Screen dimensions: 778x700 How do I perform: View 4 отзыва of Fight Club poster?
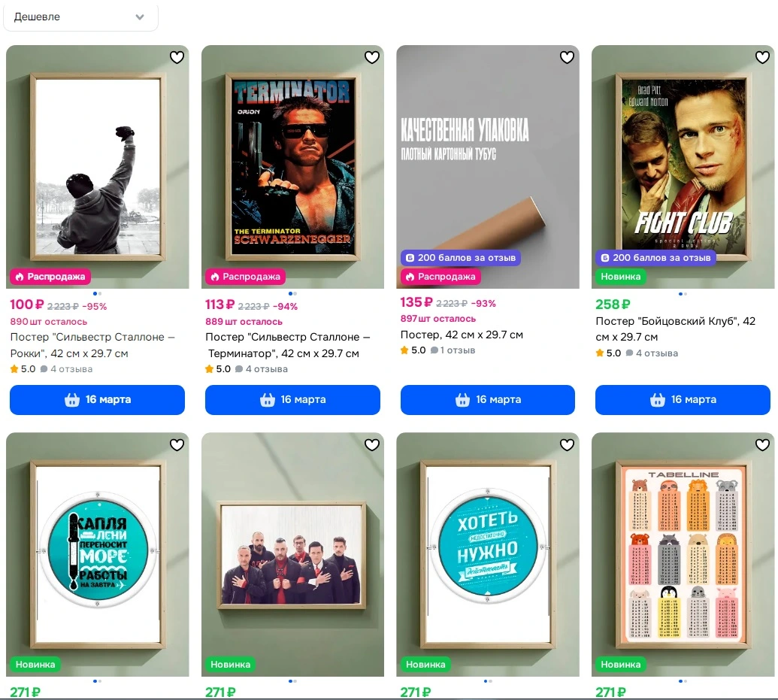pos(652,353)
